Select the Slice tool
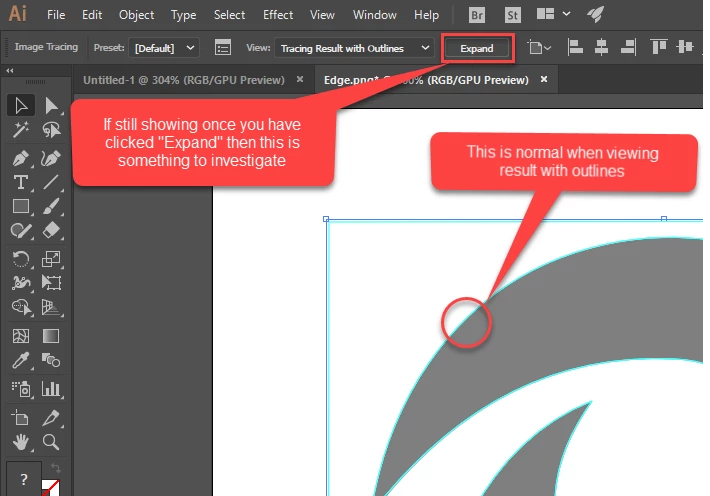Screen dimensions: 710x496 click(x=51, y=418)
